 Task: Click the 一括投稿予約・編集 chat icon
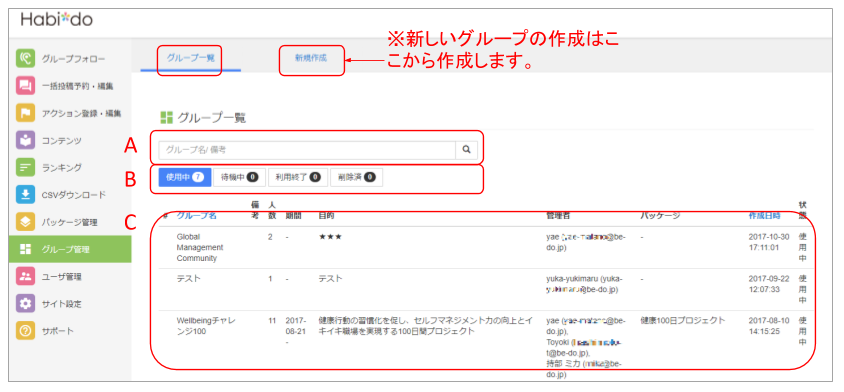(x=25, y=86)
